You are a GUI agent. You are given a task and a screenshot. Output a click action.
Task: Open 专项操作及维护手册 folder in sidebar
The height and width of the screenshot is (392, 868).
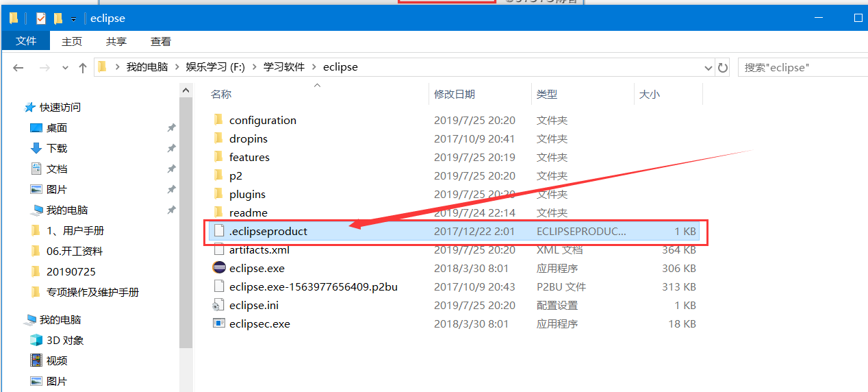click(x=92, y=292)
